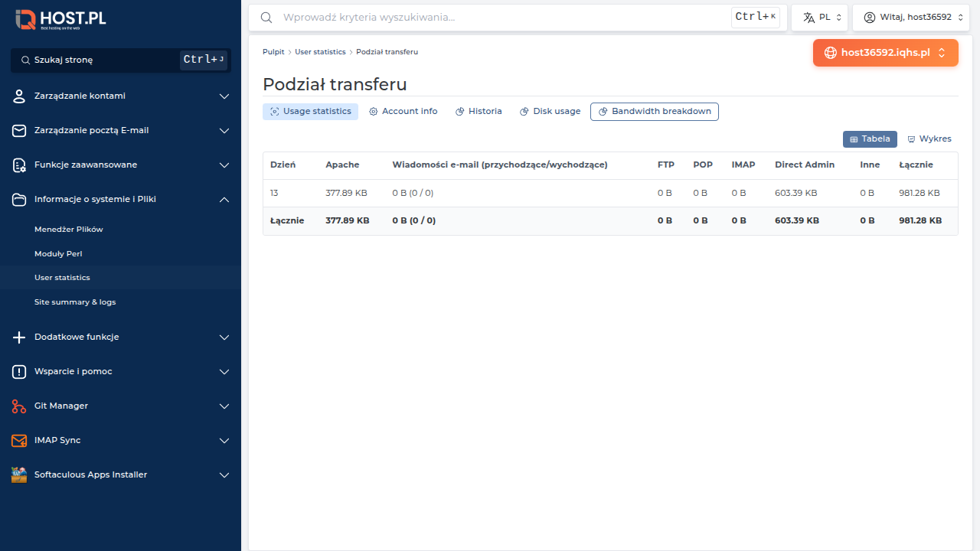Click the Account info gear icon
Image resolution: width=980 pixels, height=551 pixels.
pyautogui.click(x=374, y=112)
